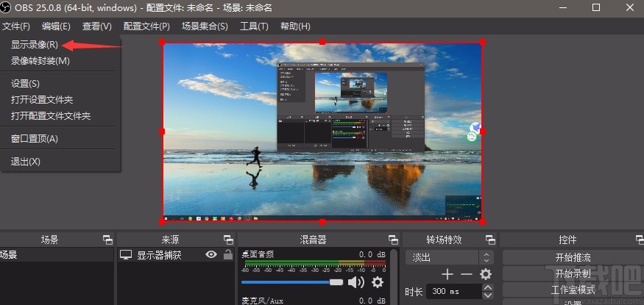Open the 场景集合(S) menu
The width and height of the screenshot is (644, 305).
[x=205, y=26]
